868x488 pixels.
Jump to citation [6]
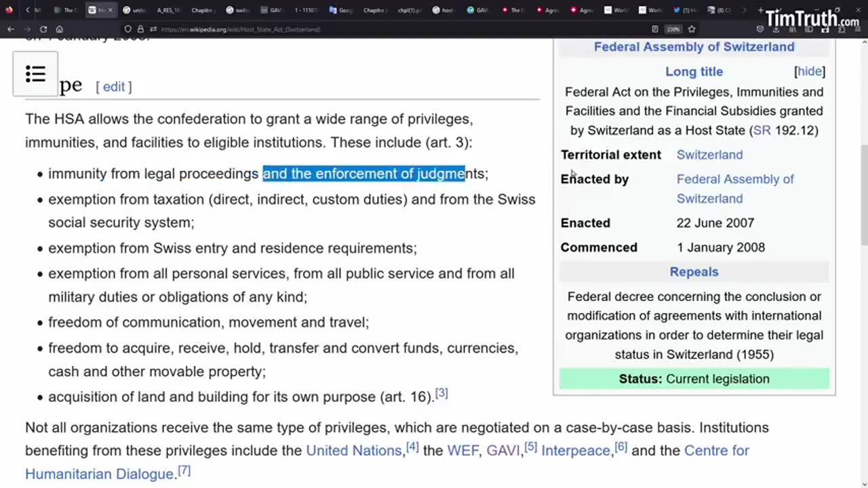coord(620,447)
